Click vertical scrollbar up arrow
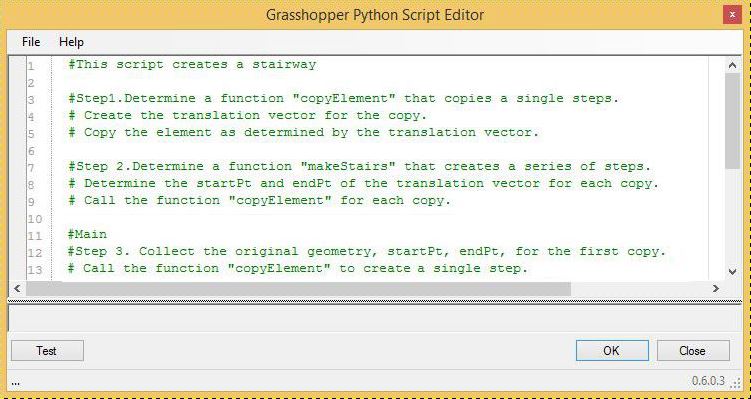 tap(732, 65)
